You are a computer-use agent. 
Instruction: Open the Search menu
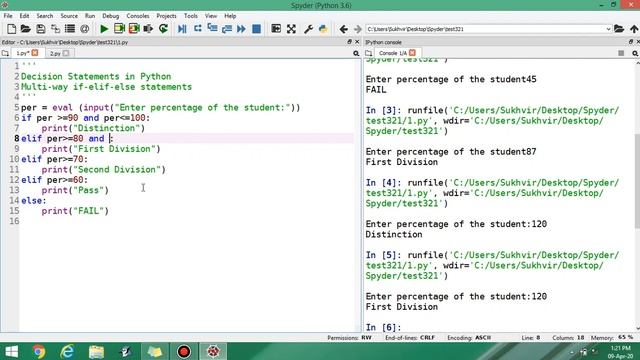44,16
